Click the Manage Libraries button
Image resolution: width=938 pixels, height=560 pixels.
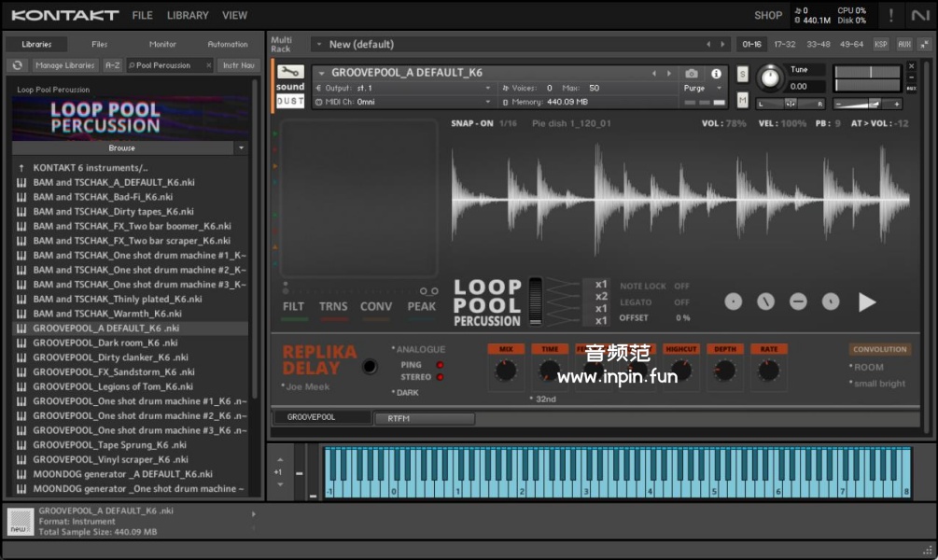(64, 65)
